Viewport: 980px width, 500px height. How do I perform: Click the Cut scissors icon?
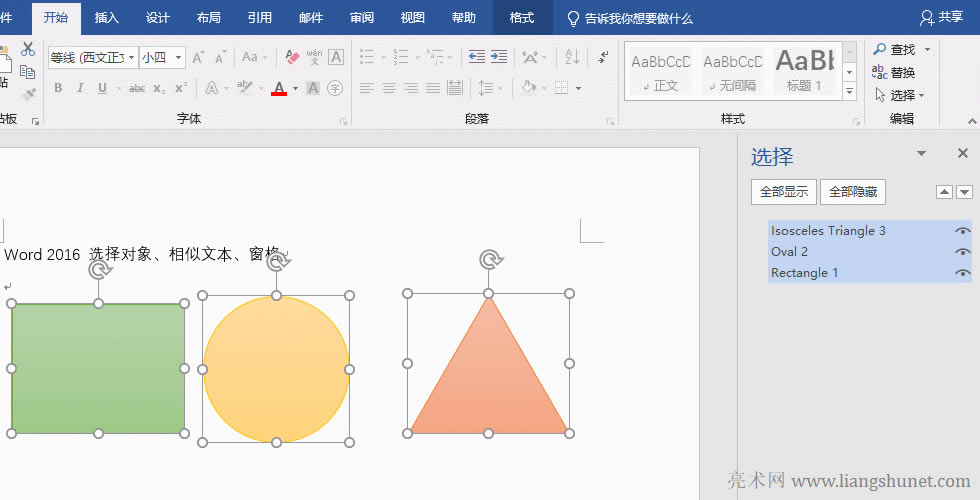[28, 49]
